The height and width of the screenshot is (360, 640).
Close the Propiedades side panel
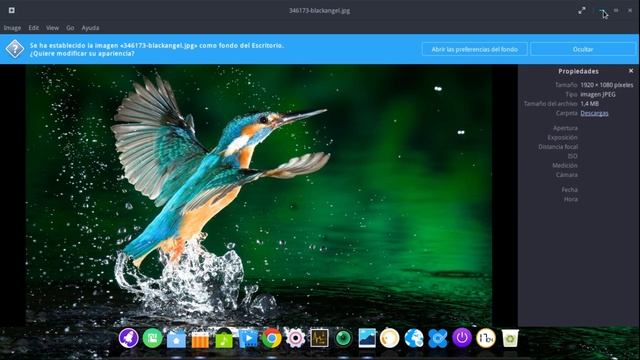pyautogui.click(x=631, y=71)
